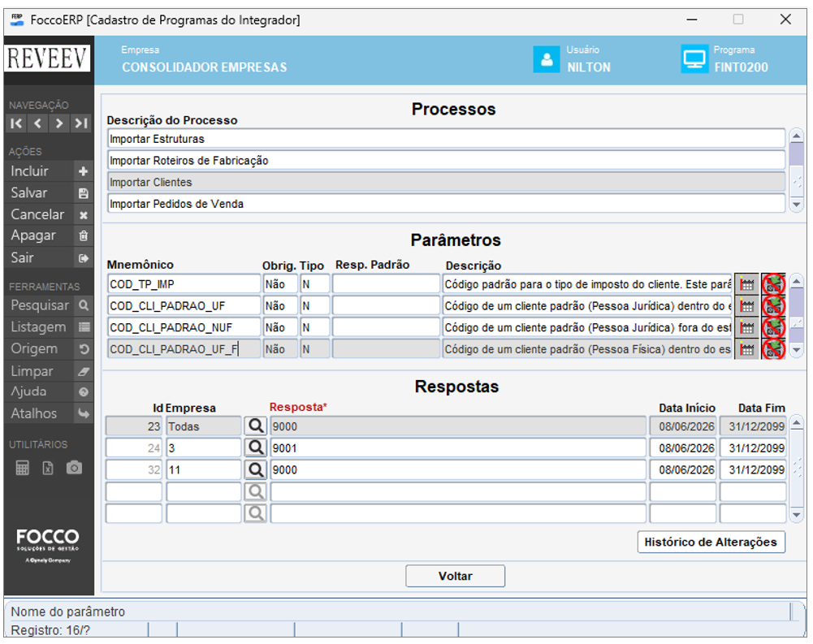
Task: Go to the next record in Navegação
Action: [59, 123]
